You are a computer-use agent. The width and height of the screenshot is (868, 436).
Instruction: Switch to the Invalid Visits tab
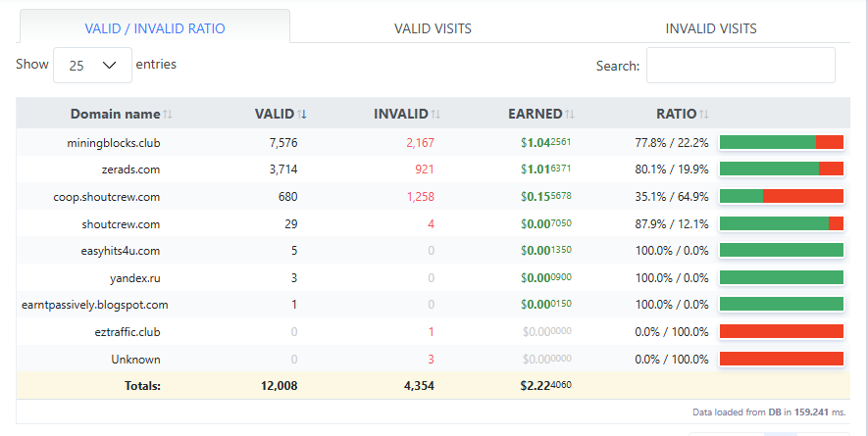coord(711,28)
